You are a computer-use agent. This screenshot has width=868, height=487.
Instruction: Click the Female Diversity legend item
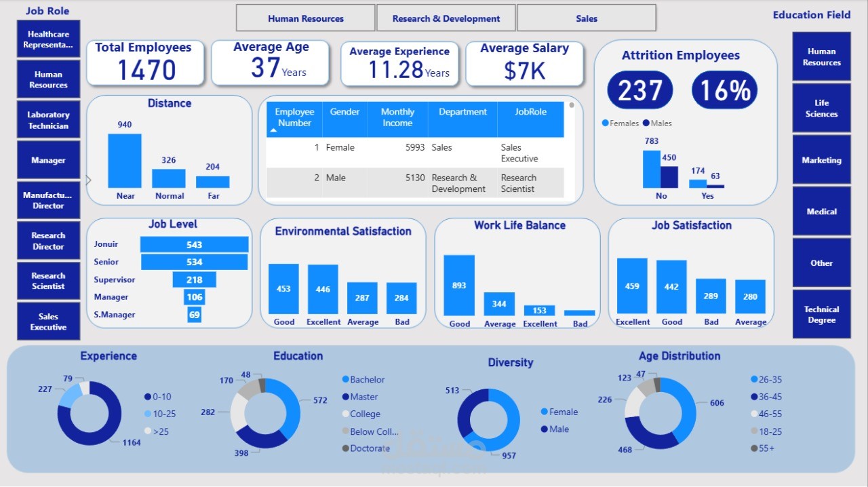(559, 412)
